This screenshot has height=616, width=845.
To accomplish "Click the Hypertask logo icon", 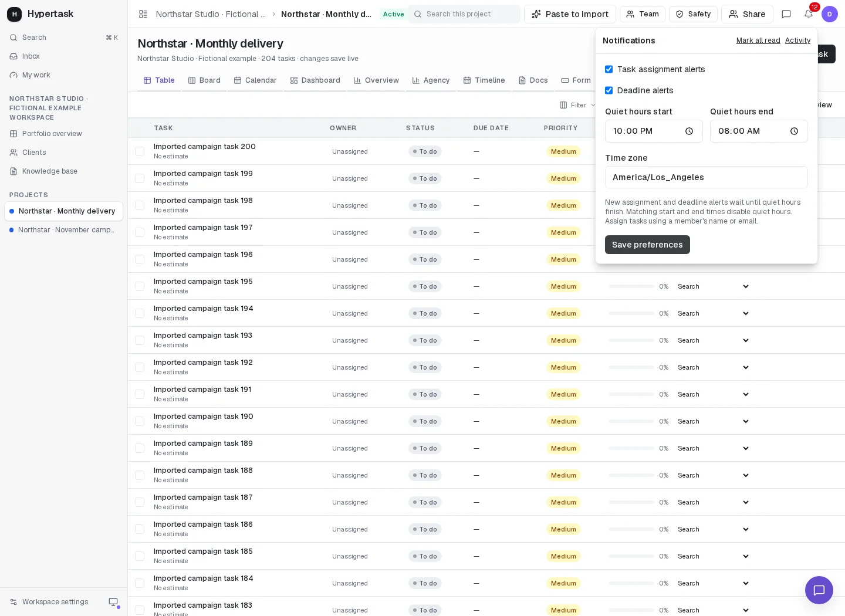I will [x=15, y=14].
